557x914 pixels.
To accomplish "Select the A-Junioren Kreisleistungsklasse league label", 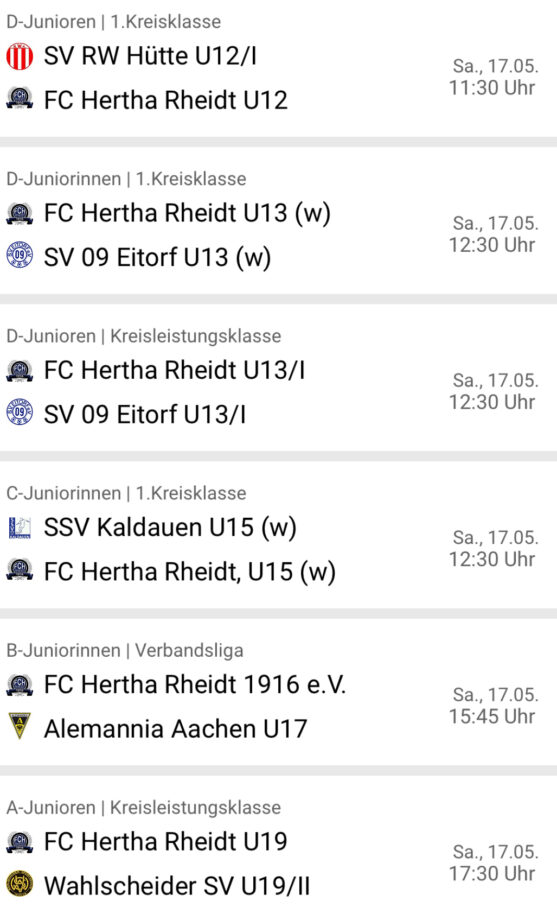I will tap(143, 807).
